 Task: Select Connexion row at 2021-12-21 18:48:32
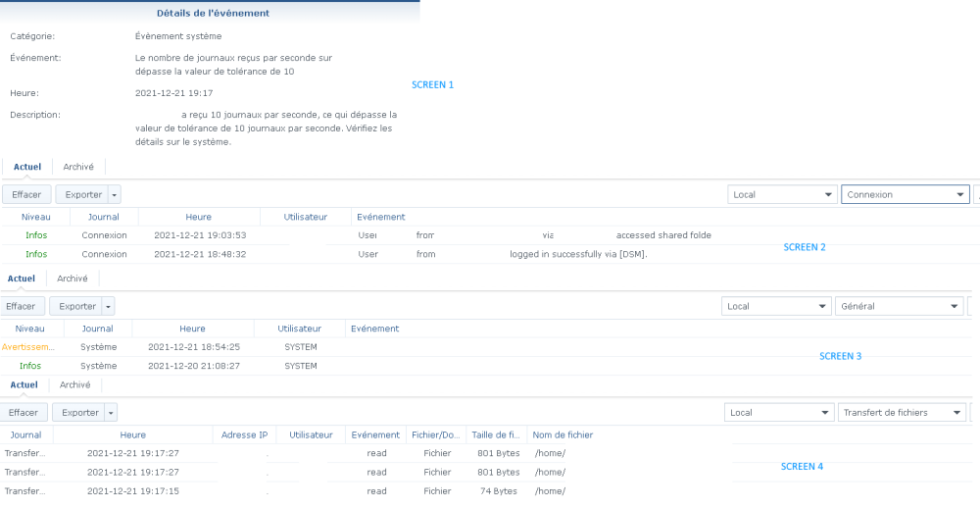[490, 255]
